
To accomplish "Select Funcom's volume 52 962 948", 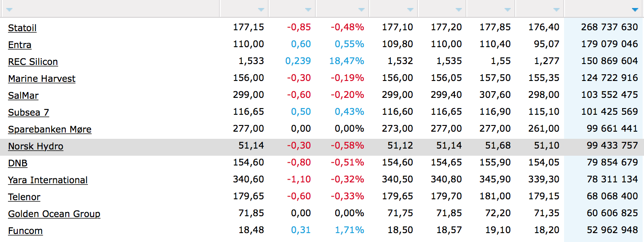I will (x=612, y=230).
